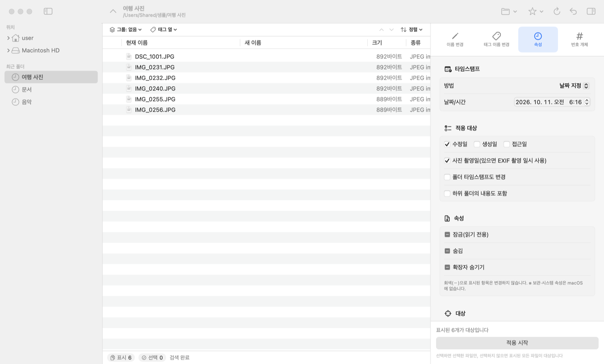Uncheck the 수정일 checkbox
The width and height of the screenshot is (604, 364).
(447, 144)
